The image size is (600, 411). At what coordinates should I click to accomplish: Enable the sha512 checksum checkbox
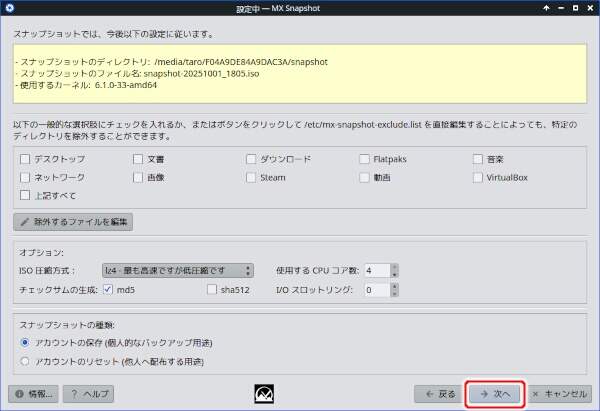pos(212,290)
